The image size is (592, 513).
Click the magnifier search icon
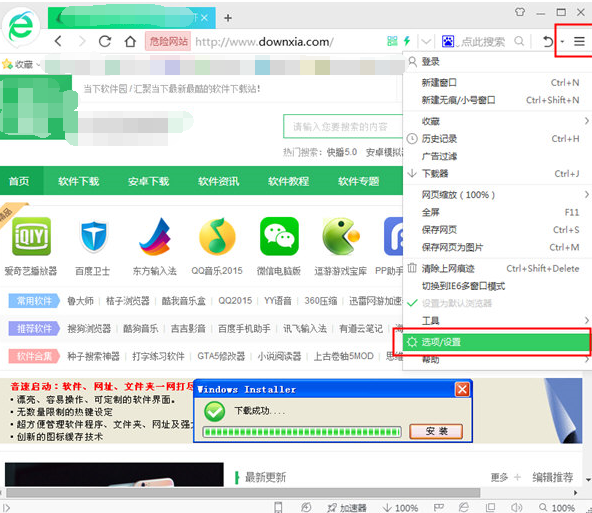(x=519, y=41)
